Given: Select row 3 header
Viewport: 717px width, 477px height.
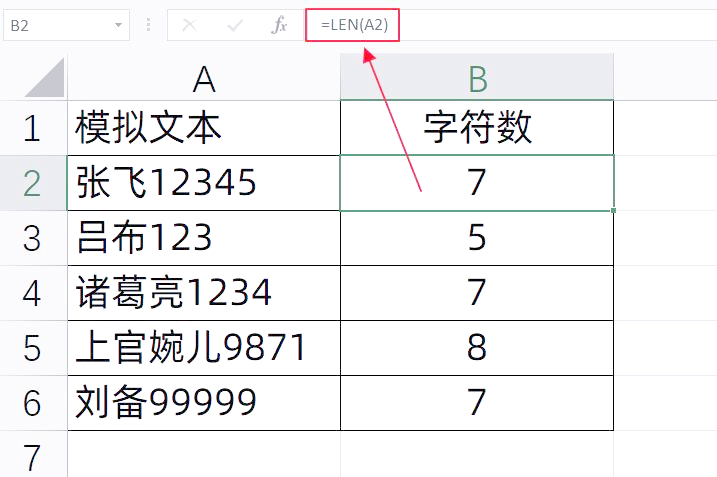Looking at the screenshot, I should pyautogui.click(x=33, y=238).
